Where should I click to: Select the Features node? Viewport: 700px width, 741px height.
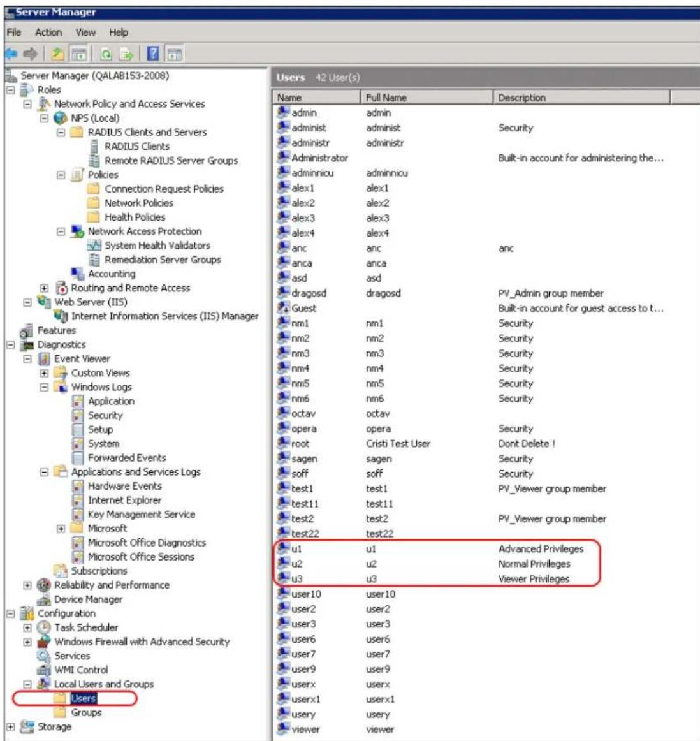[56, 330]
